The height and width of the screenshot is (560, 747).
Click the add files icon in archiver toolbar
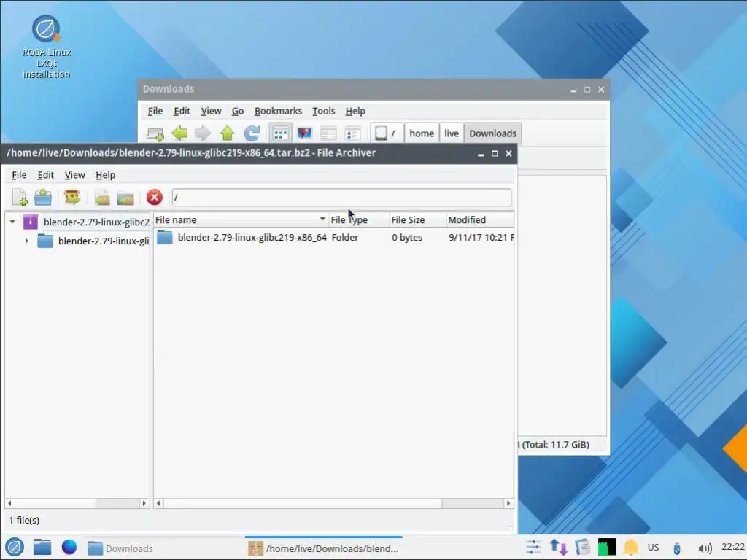coord(102,198)
